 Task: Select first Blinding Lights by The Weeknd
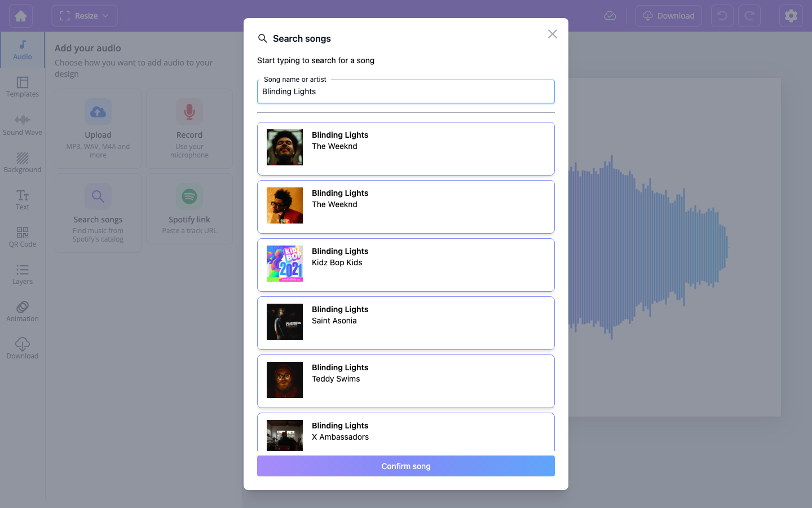tap(406, 149)
